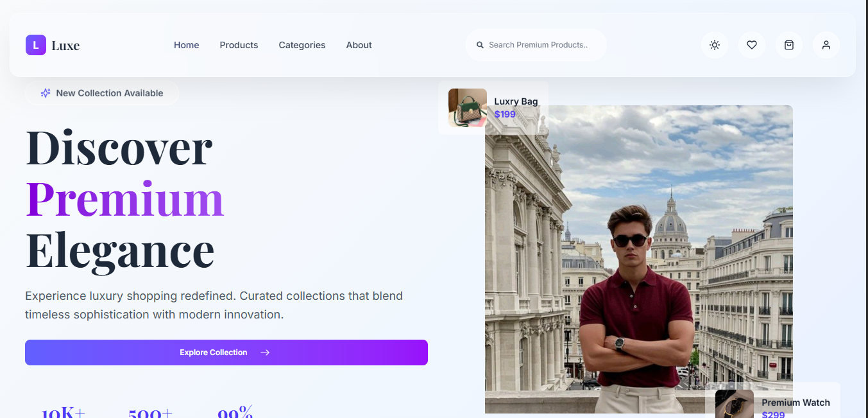Screen dimensions: 868x418
Task: Select the Luxry Bag product thumbnail
Action: pyautogui.click(x=467, y=107)
